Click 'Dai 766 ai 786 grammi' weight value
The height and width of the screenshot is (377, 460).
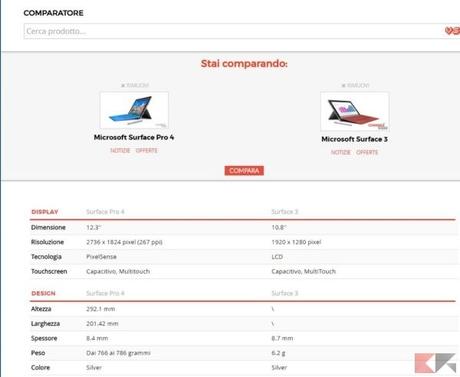tap(118, 353)
